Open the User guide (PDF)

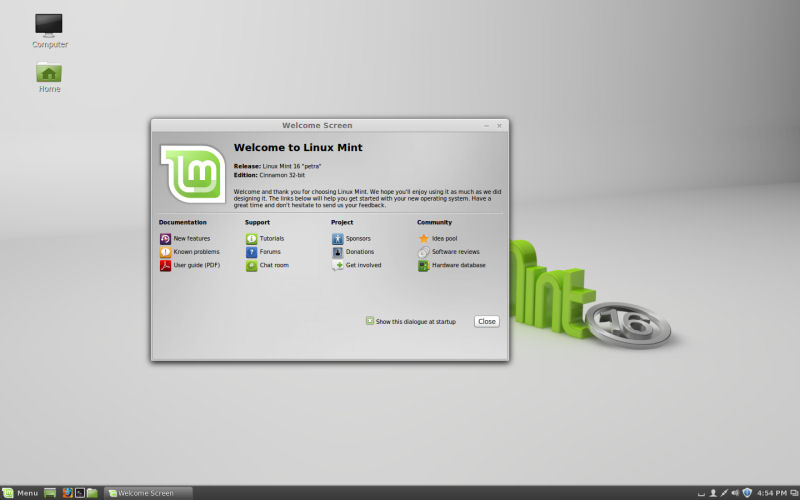click(x=196, y=265)
